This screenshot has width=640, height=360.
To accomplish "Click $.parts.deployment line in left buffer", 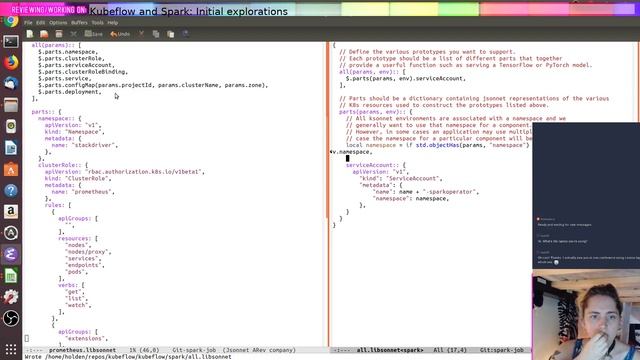I will [x=70, y=92].
